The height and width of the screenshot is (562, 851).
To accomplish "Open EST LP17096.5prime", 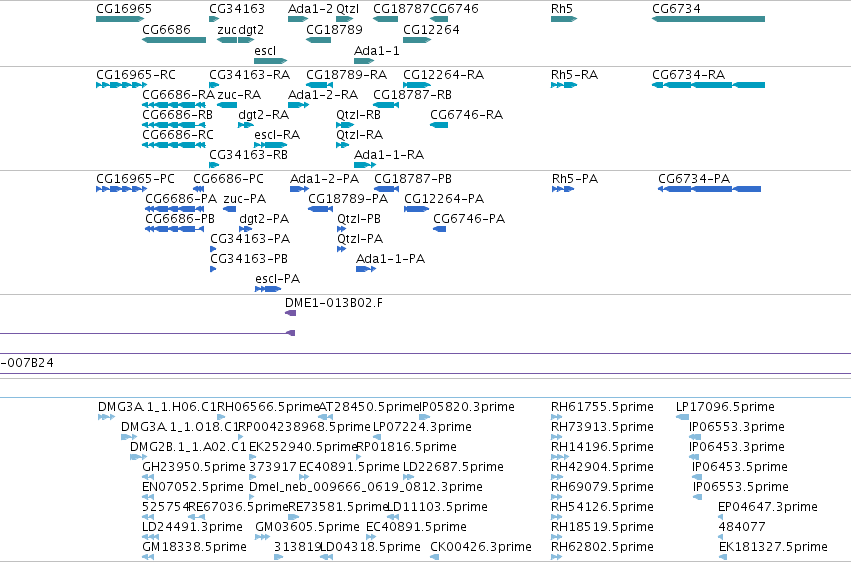I will pos(726,407).
